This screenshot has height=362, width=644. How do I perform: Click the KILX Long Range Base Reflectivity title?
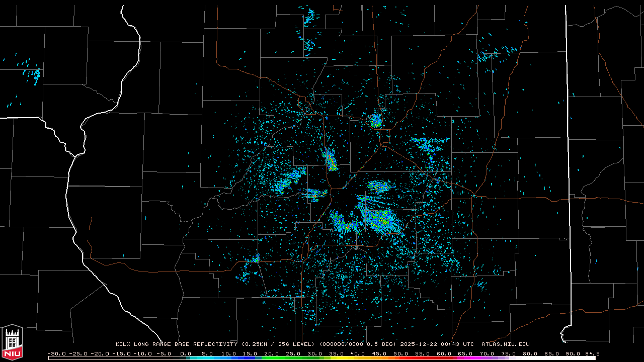click(176, 344)
